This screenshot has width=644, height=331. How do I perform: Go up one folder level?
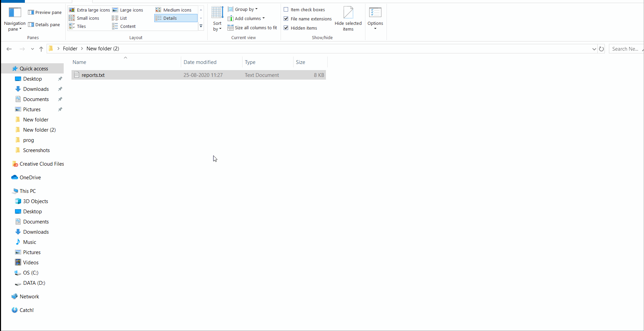pos(41,49)
